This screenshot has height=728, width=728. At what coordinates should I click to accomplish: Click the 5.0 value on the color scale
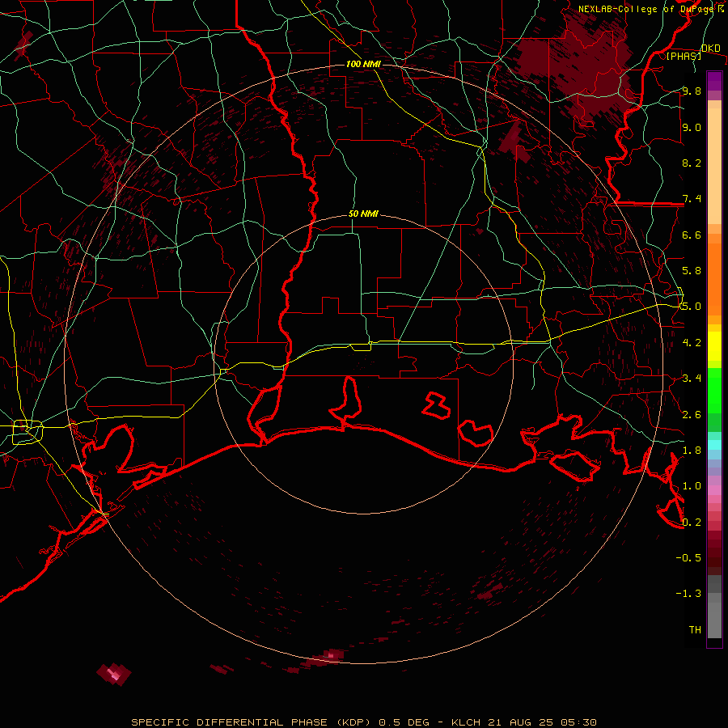click(x=692, y=307)
